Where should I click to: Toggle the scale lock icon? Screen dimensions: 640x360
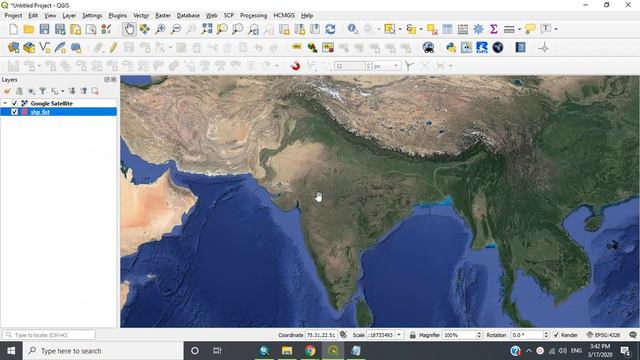[412, 335]
